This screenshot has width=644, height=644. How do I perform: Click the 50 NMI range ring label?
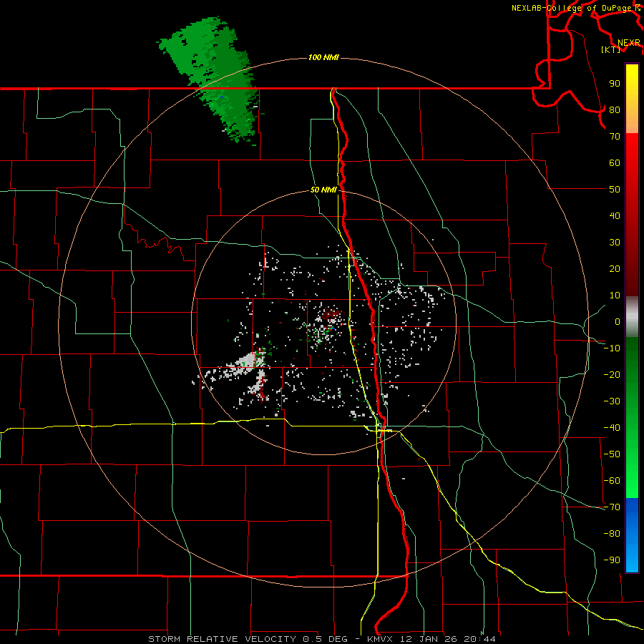pos(323,190)
